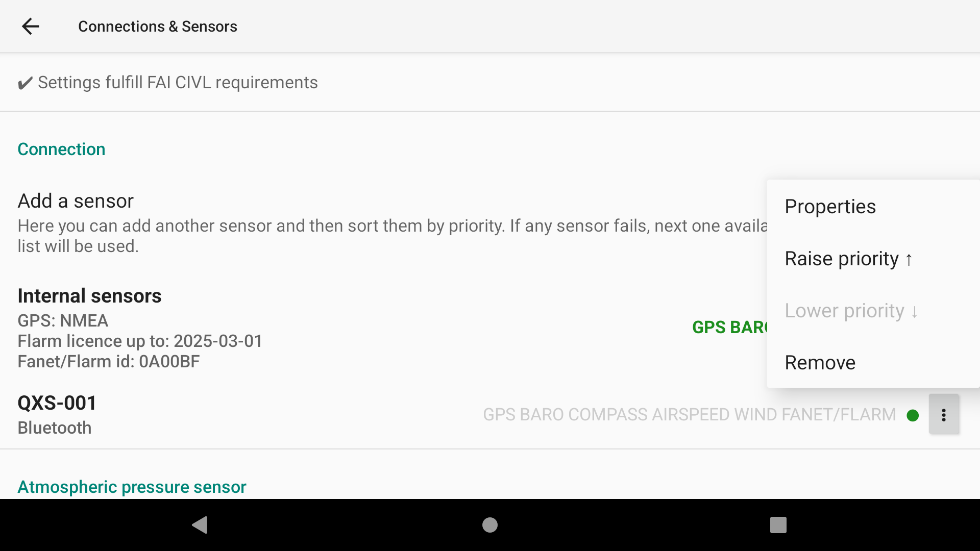The height and width of the screenshot is (551, 980).
Task: Tap the Settings fulfill FAI CIVL requirements text
Action: coord(178,83)
